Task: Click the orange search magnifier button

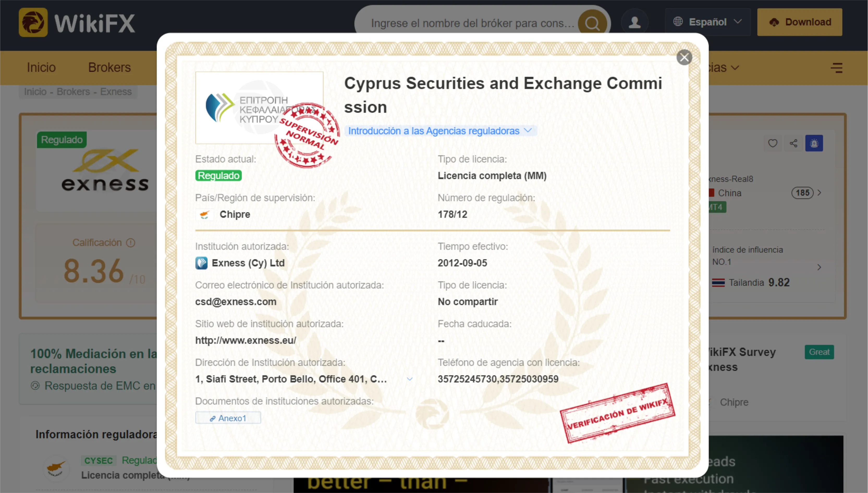Action: [x=592, y=23]
